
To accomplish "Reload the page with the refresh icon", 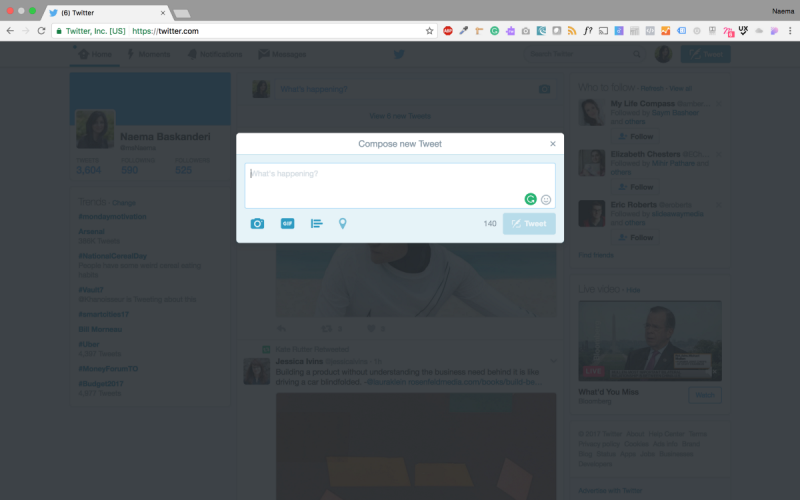I will [x=41, y=31].
